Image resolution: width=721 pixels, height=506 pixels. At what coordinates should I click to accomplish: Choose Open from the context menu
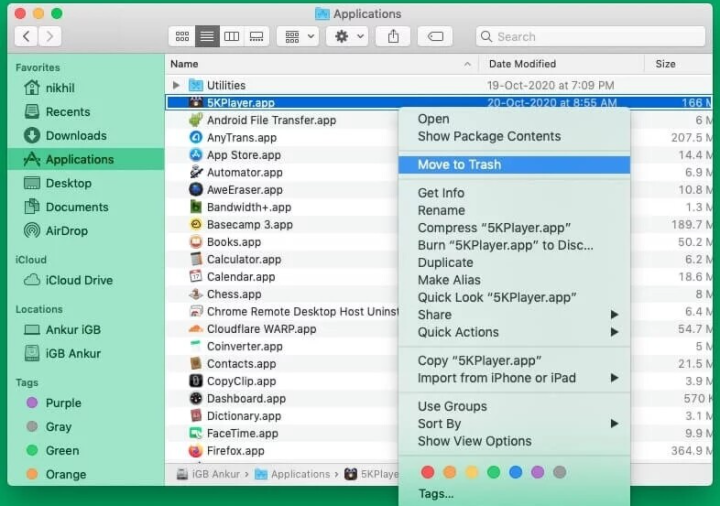point(514,119)
